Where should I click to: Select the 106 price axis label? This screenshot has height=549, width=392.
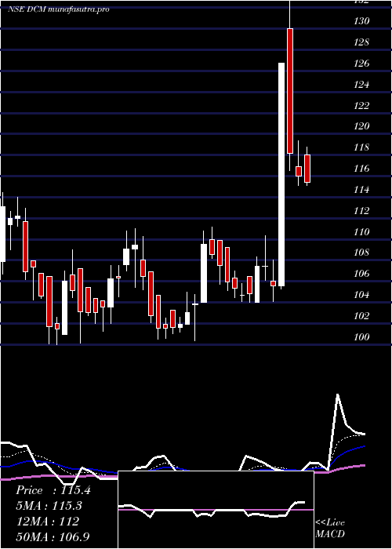click(361, 274)
